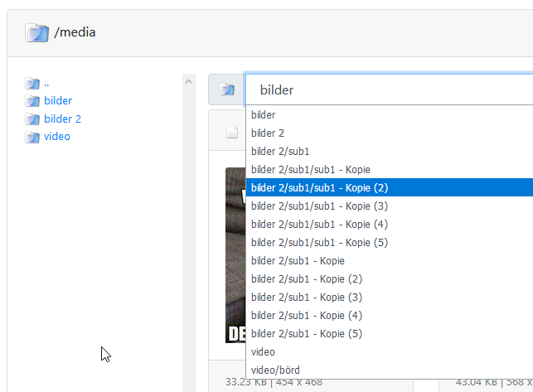Viewport: 533px width, 392px height.
Task: Select 'bilder 2/sub1/sub1 - Kopie (3)' suggestion
Action: point(390,206)
